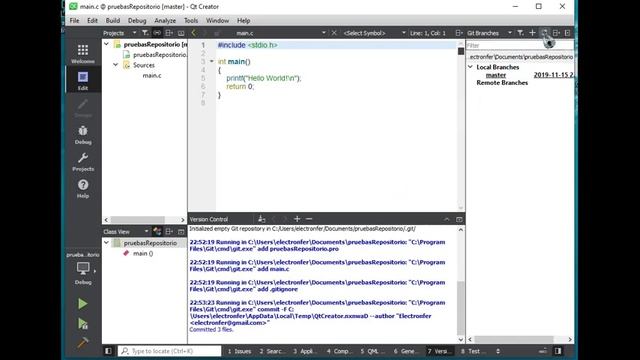Close the Git Branches side panel
Viewport: 640px width, 360px height.
567,33
